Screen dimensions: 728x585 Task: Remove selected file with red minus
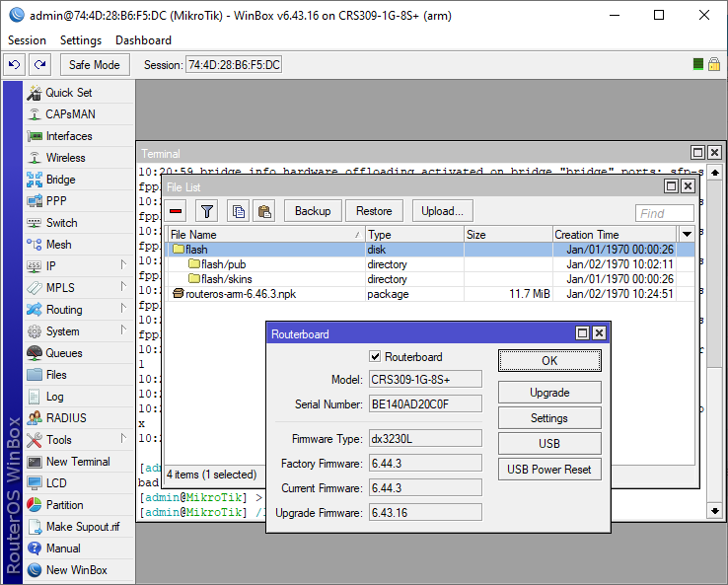click(x=176, y=211)
